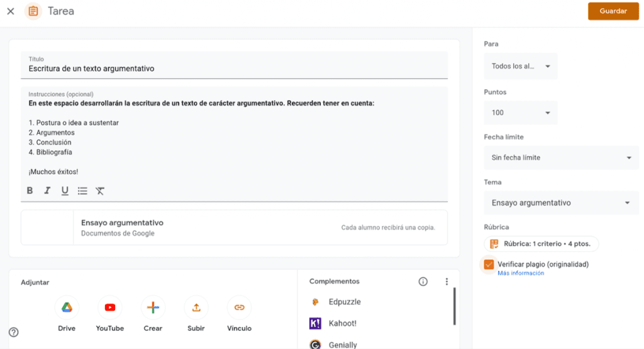Open the Para students dropdown
644x349 pixels.
[520, 66]
